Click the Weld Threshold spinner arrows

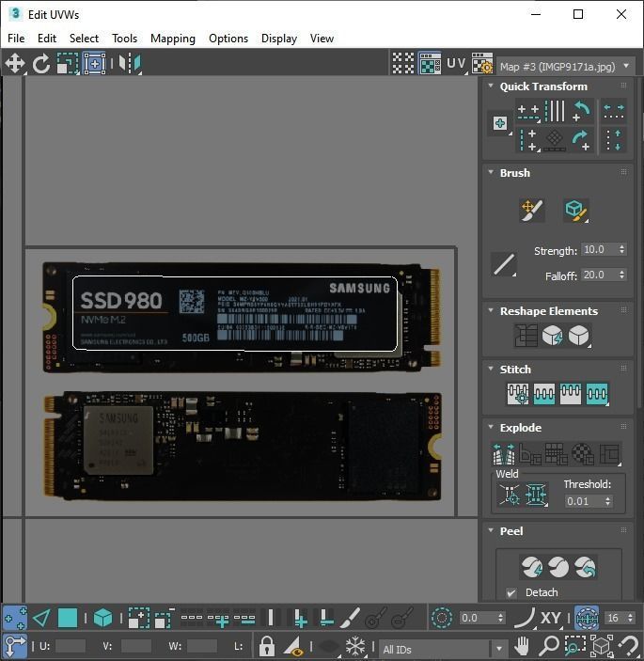coord(607,501)
